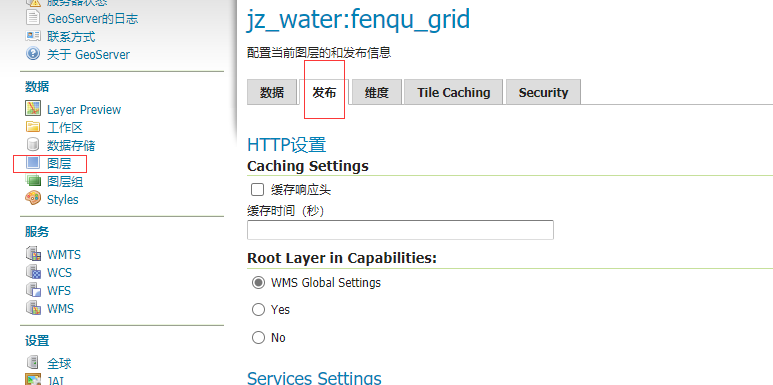Switch to the 数据 tab
773x385 pixels.
tap(272, 92)
